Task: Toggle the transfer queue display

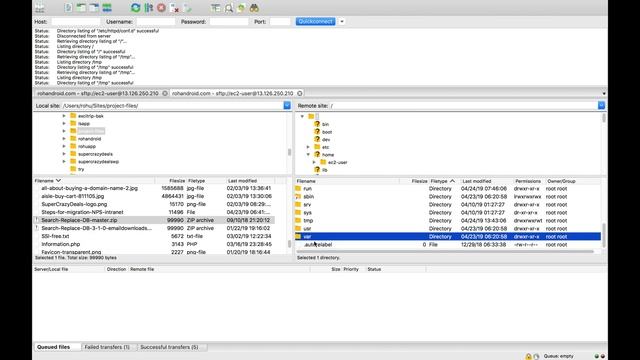Action: coord(107,8)
